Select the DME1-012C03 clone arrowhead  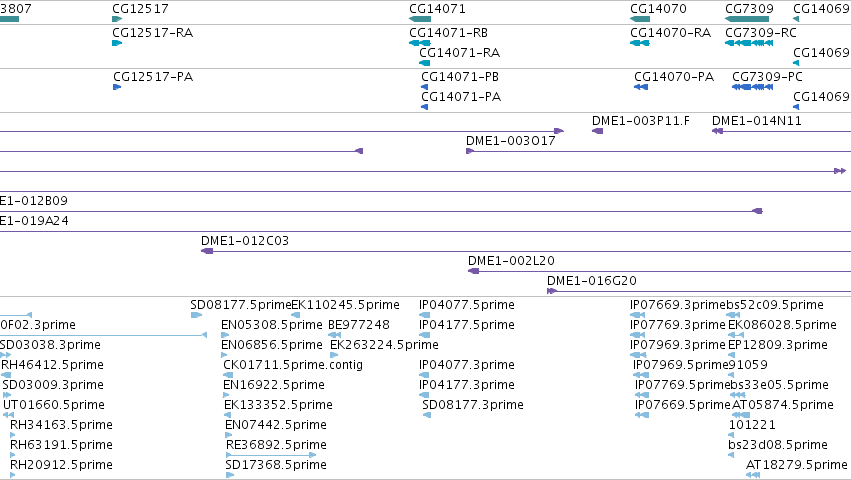[x=207, y=251]
